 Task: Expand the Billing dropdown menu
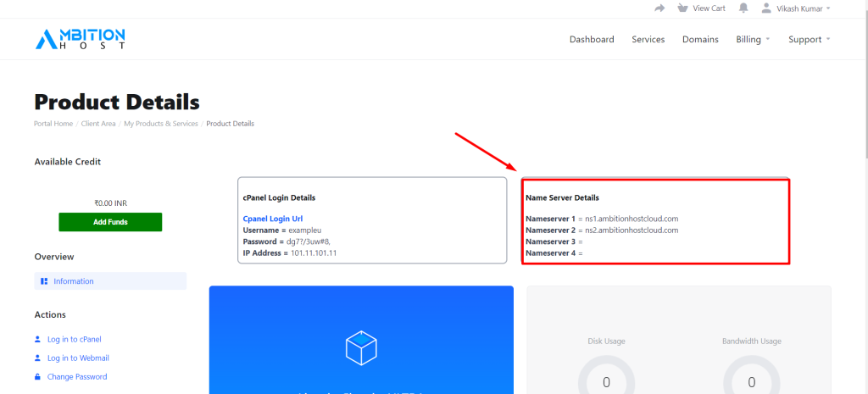[x=753, y=39]
